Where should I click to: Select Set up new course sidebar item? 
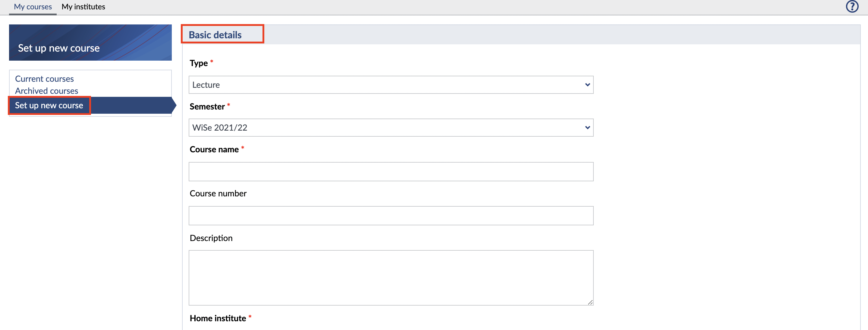[49, 106]
